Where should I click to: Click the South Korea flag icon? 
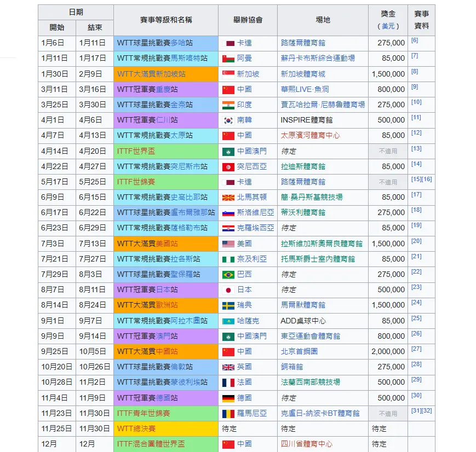click(228, 120)
